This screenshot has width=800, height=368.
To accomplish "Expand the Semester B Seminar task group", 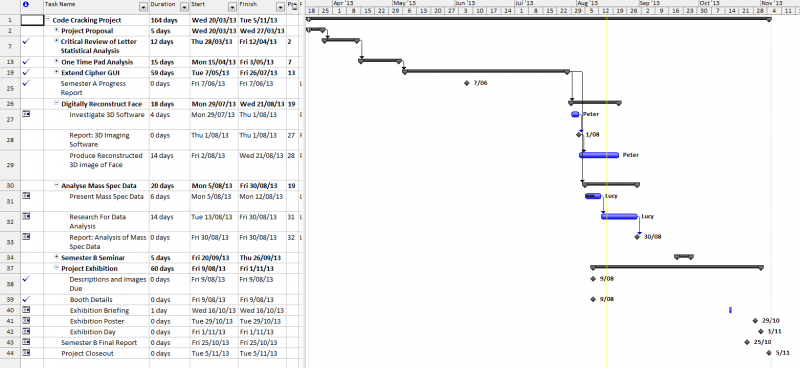I will click(x=57, y=257).
